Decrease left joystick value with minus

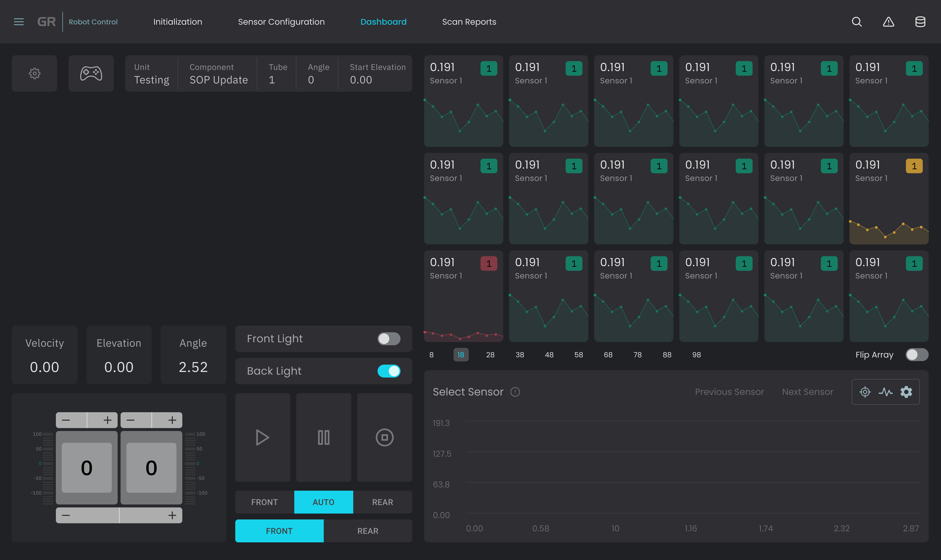(x=66, y=420)
